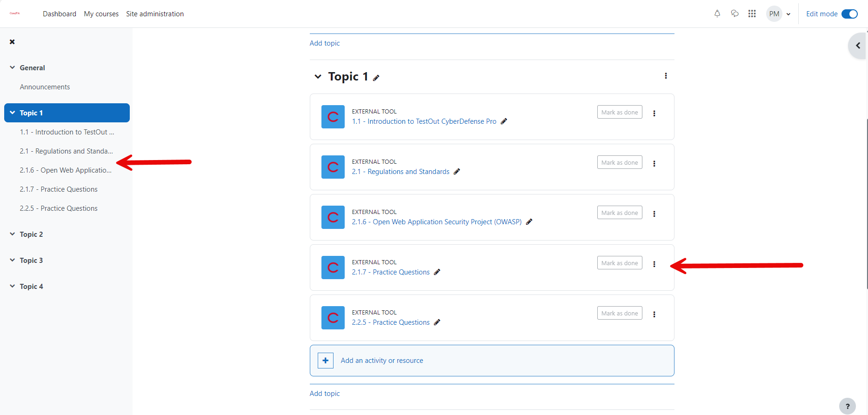Open actions menu for 2.1.7 Practice Questions
The height and width of the screenshot is (415, 868).
[654, 264]
